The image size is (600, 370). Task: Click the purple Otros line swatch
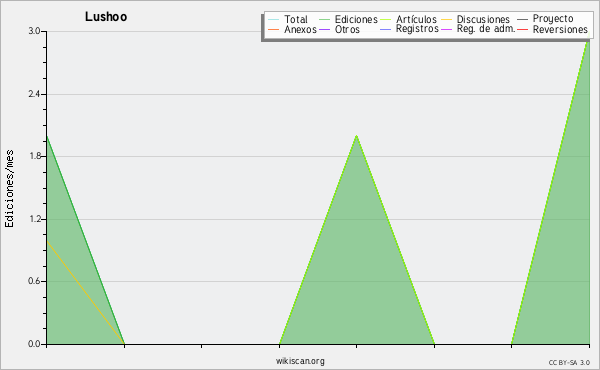(x=324, y=29)
